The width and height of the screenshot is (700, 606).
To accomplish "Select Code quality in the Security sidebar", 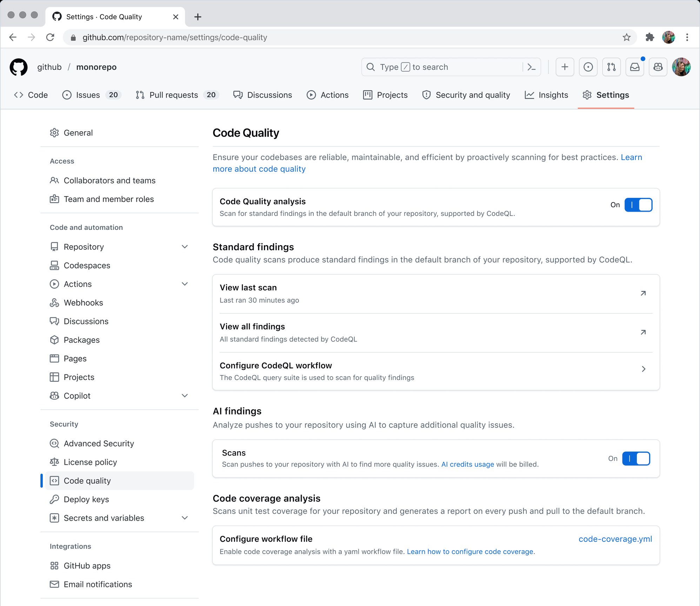I will click(120, 480).
